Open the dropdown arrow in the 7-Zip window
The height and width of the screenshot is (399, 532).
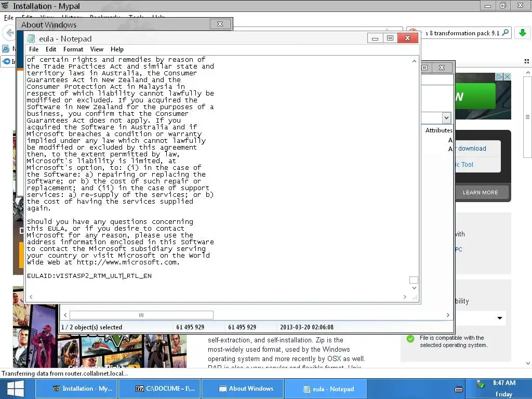pos(446,118)
